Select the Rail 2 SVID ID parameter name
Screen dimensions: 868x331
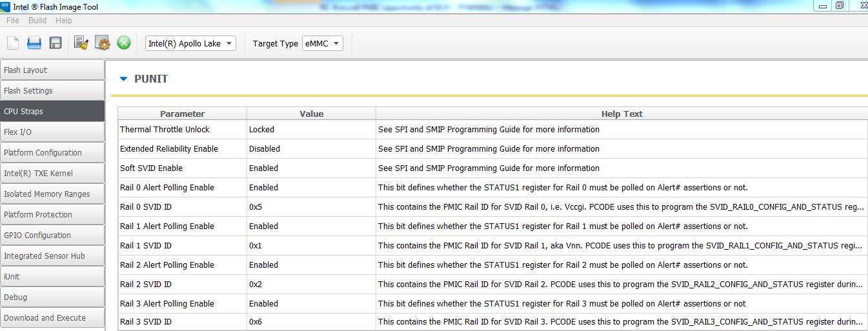pos(146,285)
